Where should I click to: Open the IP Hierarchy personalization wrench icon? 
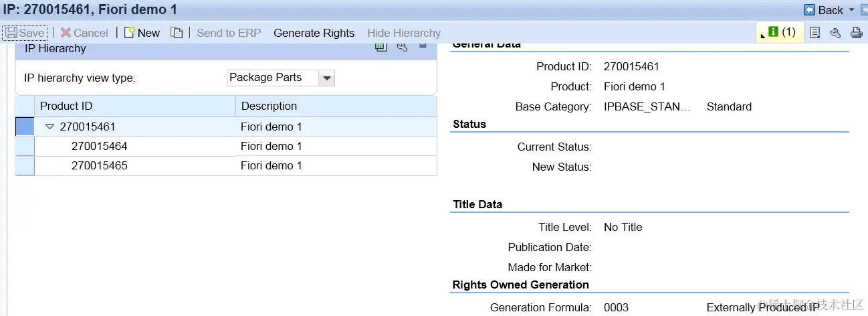tap(402, 46)
